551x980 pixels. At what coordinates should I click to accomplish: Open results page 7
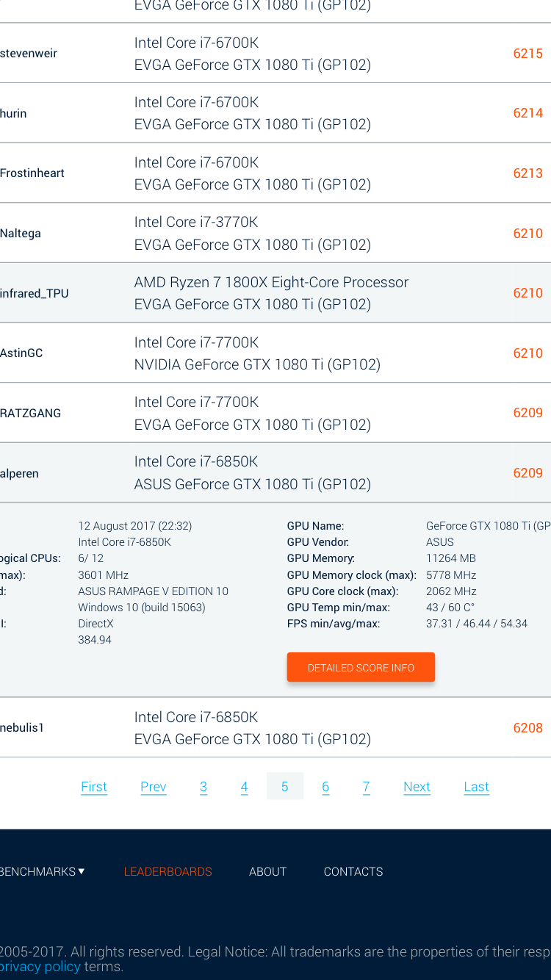[366, 786]
